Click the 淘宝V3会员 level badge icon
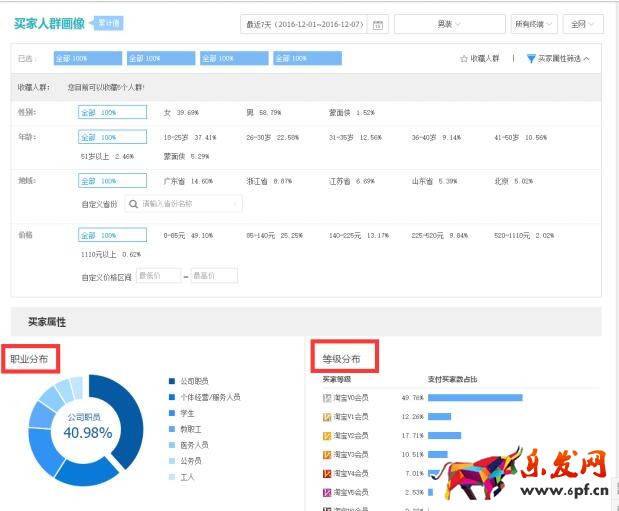This screenshot has width=619, height=511. (x=326, y=454)
